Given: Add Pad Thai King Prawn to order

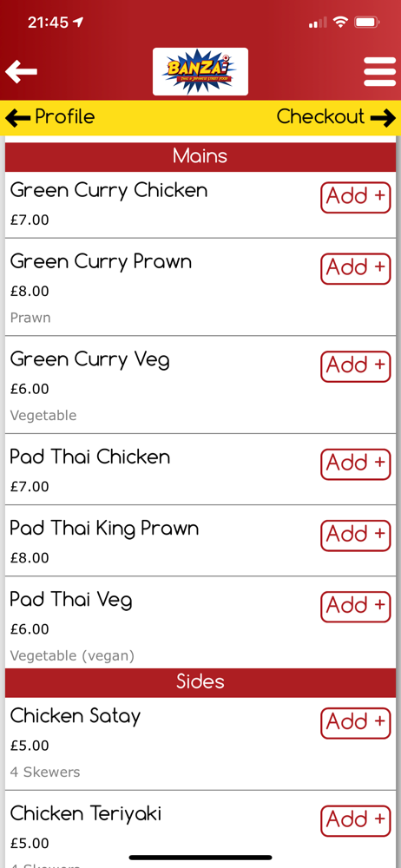Looking at the screenshot, I should coord(356,536).
